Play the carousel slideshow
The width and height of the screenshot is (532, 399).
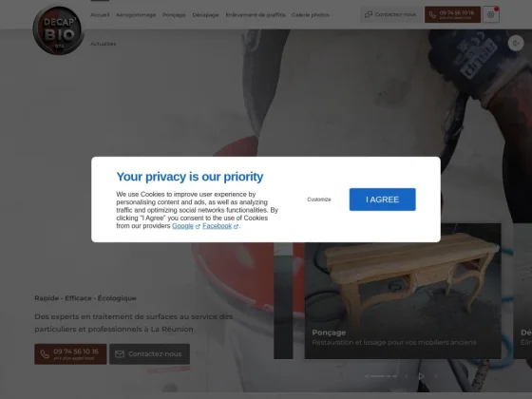(421, 376)
